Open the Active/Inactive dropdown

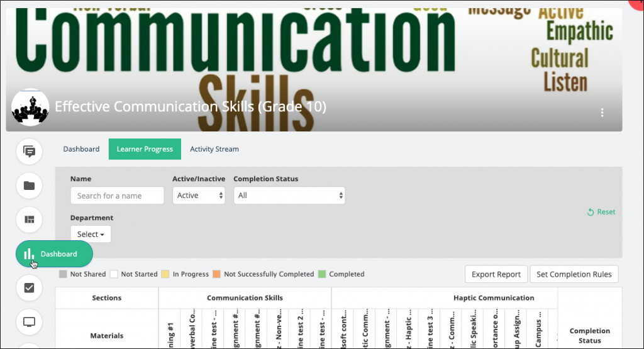(199, 196)
